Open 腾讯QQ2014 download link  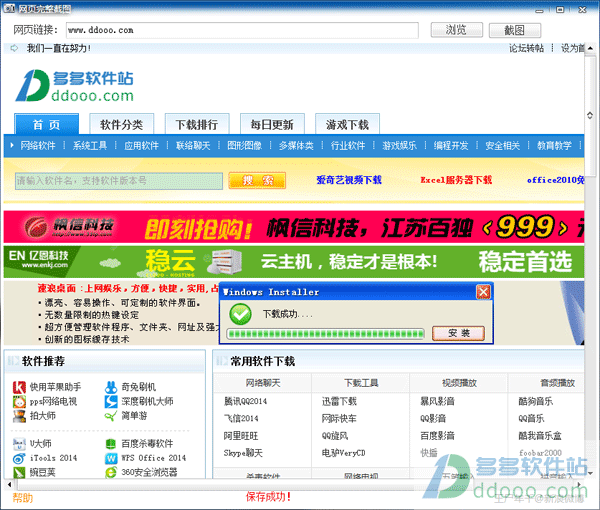click(245, 401)
